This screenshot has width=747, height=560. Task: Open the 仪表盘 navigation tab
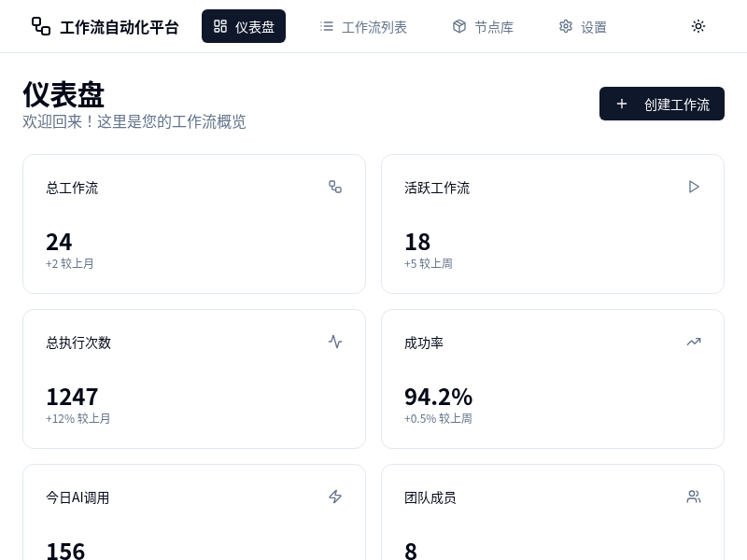pos(244,26)
